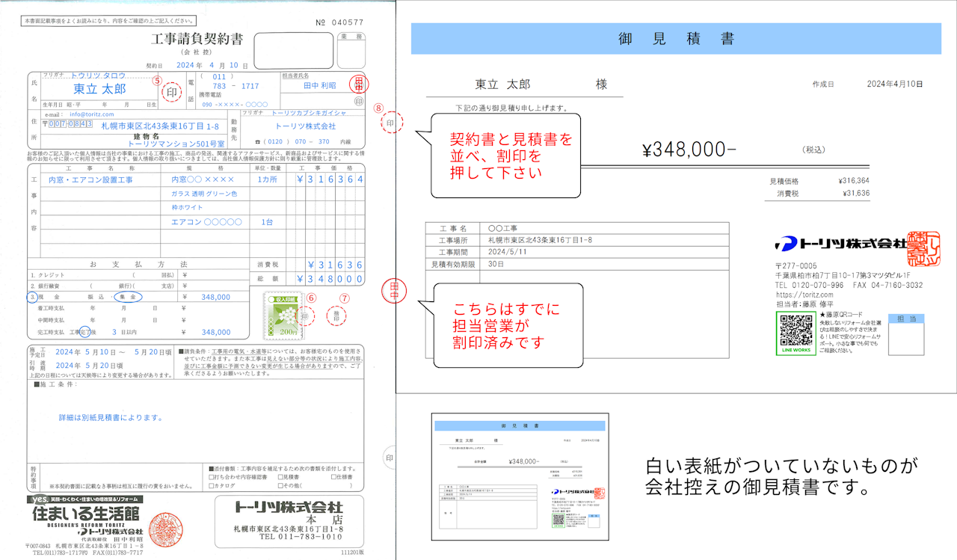Click the 御見積書 blue header bar
The height and width of the screenshot is (560, 957).
(x=676, y=39)
